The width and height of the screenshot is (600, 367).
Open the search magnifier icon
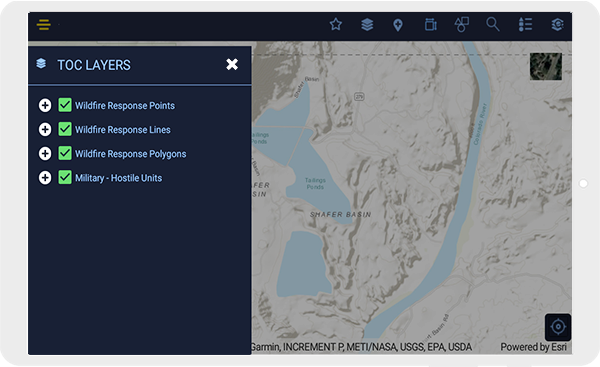click(x=493, y=24)
